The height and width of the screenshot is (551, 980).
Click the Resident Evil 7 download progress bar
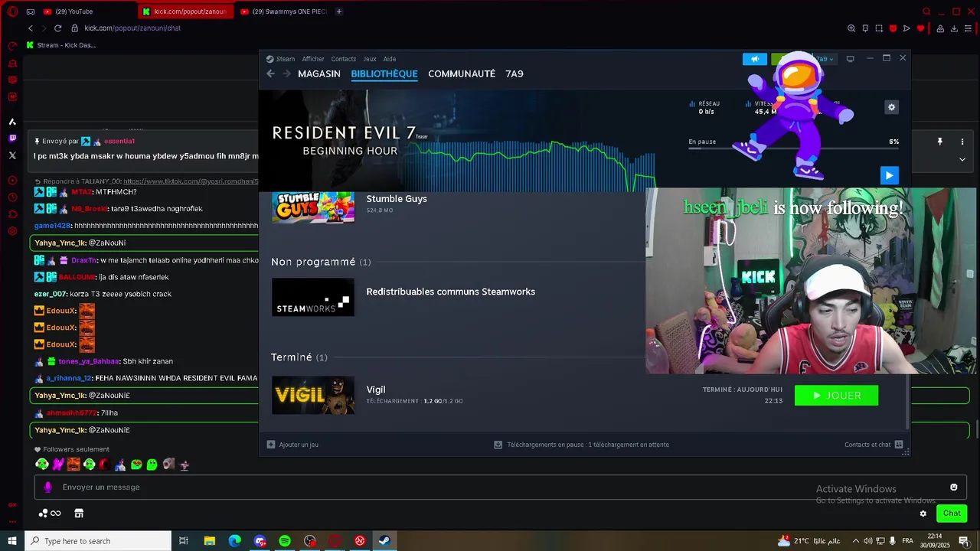[x=793, y=148]
